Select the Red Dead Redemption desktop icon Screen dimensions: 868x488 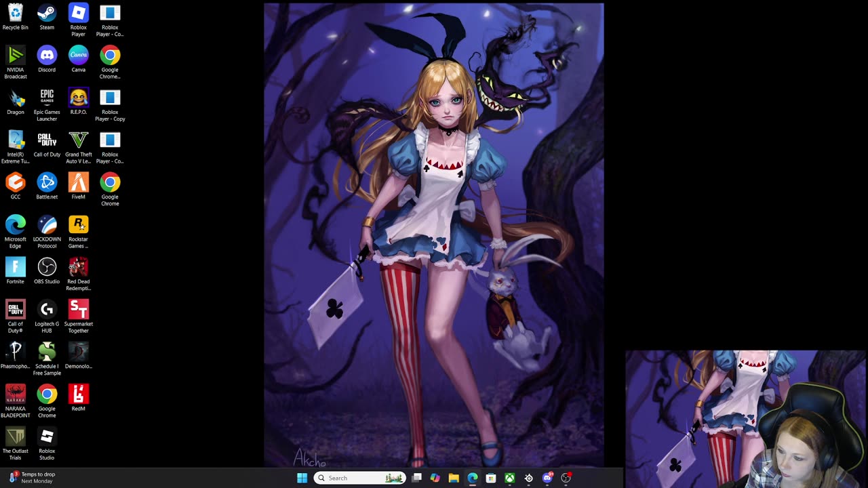point(79,274)
